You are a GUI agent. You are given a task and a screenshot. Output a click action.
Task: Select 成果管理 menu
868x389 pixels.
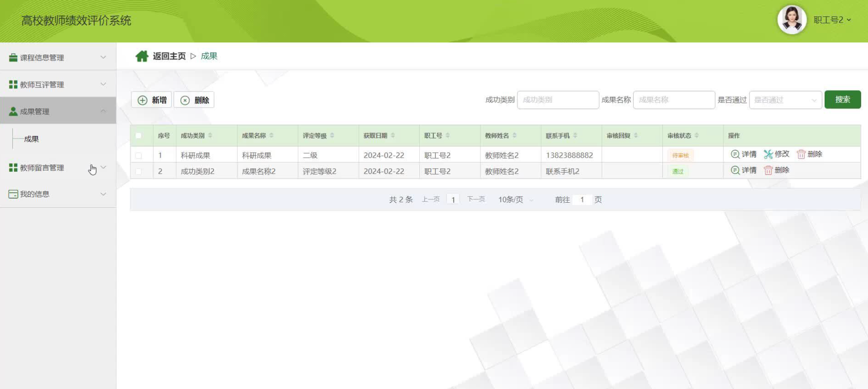58,111
